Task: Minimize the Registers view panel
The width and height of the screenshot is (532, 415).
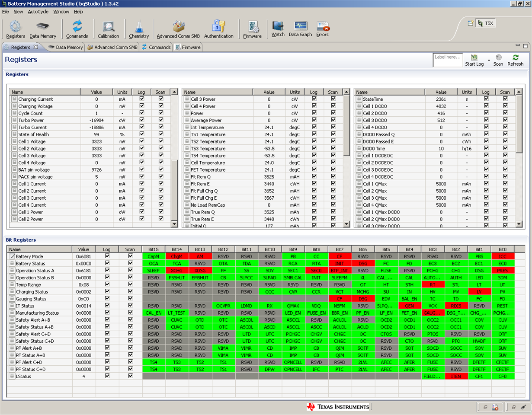Action: pyautogui.click(x=518, y=45)
